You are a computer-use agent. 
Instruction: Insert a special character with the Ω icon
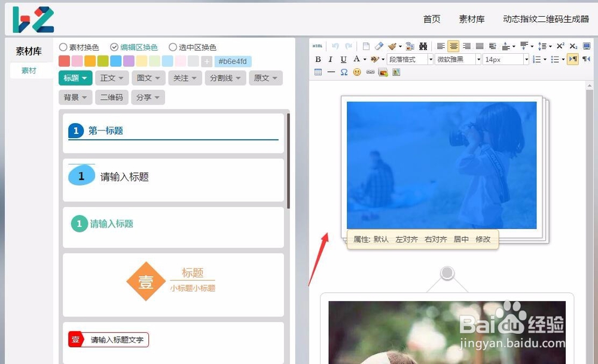tap(343, 72)
